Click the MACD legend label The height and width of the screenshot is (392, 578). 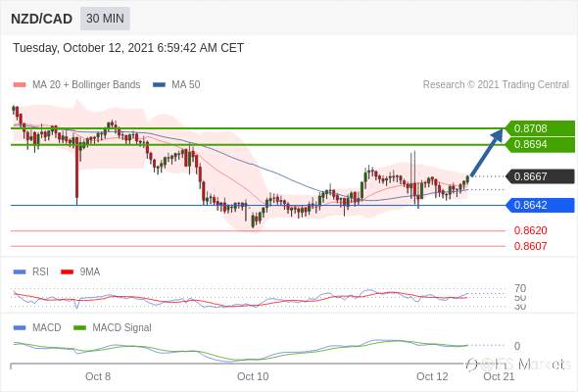pyautogui.click(x=47, y=327)
